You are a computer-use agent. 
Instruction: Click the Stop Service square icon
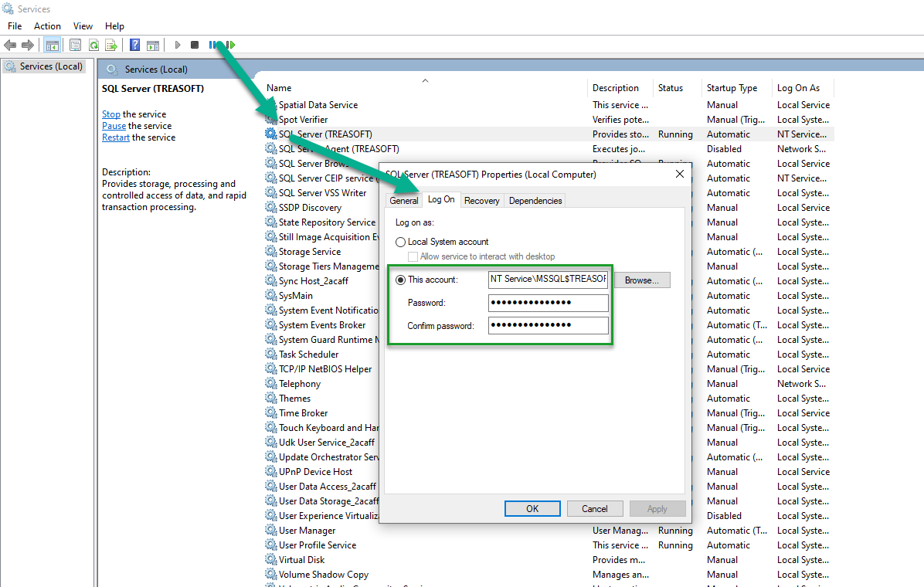point(195,45)
